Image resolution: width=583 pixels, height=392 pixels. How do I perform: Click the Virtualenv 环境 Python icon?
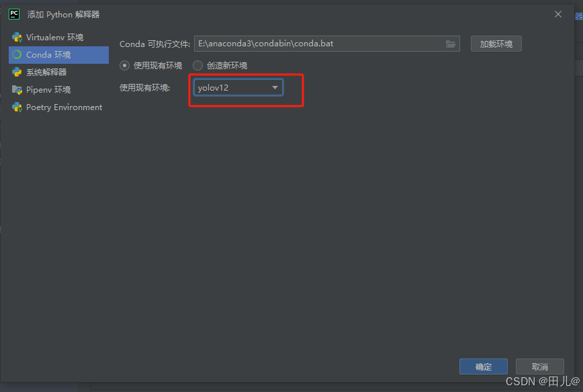(17, 37)
